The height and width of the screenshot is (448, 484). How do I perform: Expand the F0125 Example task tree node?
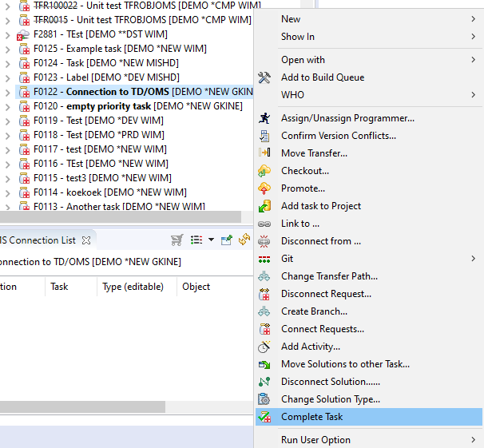7,49
